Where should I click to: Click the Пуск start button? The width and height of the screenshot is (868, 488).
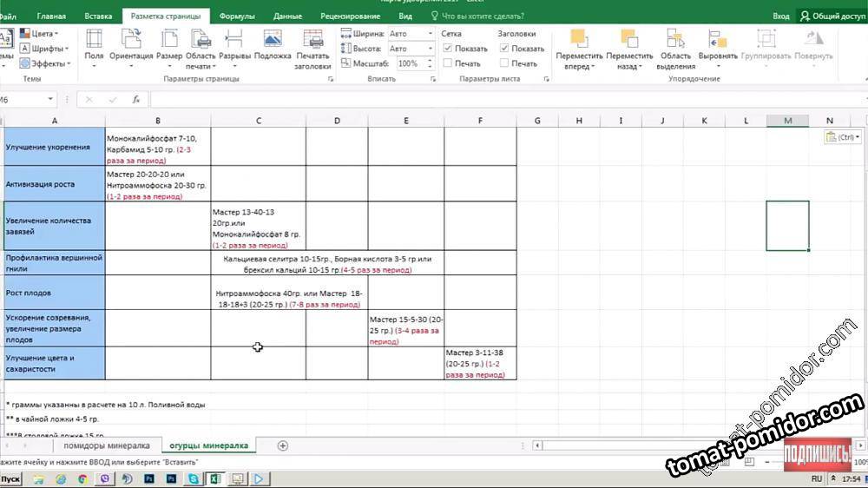(10, 478)
